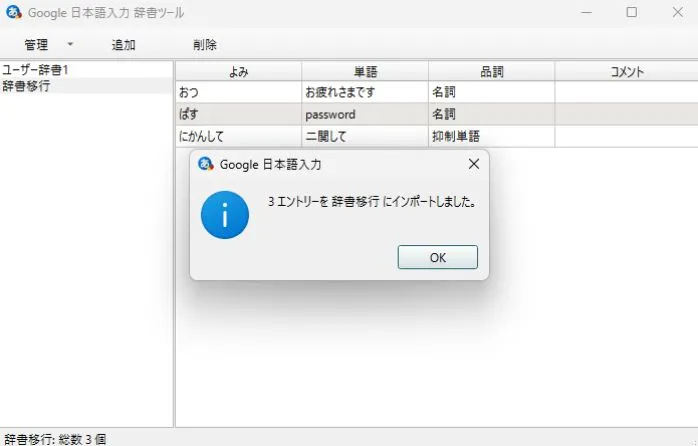Screen dimensions: 698x446
Task: Click the コメント column header
Action: tap(626, 71)
